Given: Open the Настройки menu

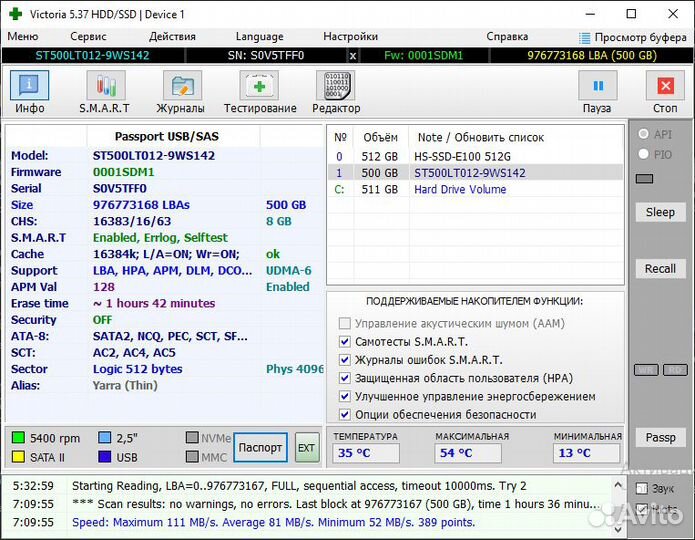Looking at the screenshot, I should point(351,36).
